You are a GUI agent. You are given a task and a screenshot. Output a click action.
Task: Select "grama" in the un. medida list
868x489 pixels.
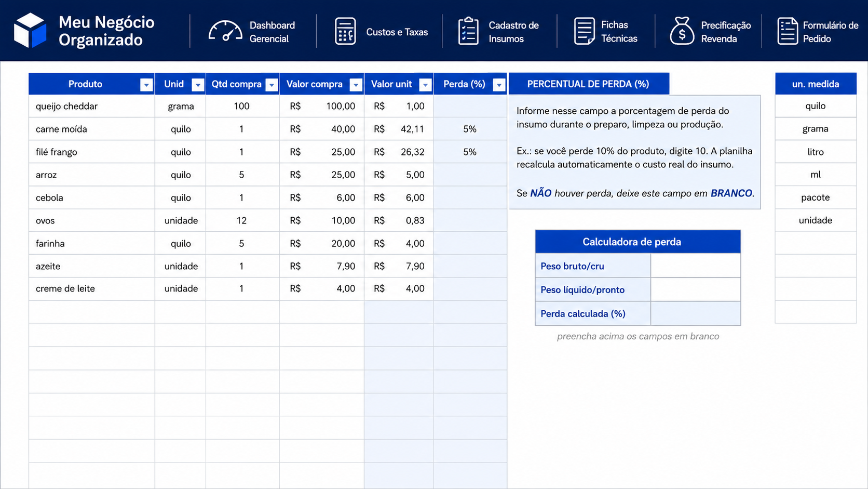pyautogui.click(x=816, y=129)
